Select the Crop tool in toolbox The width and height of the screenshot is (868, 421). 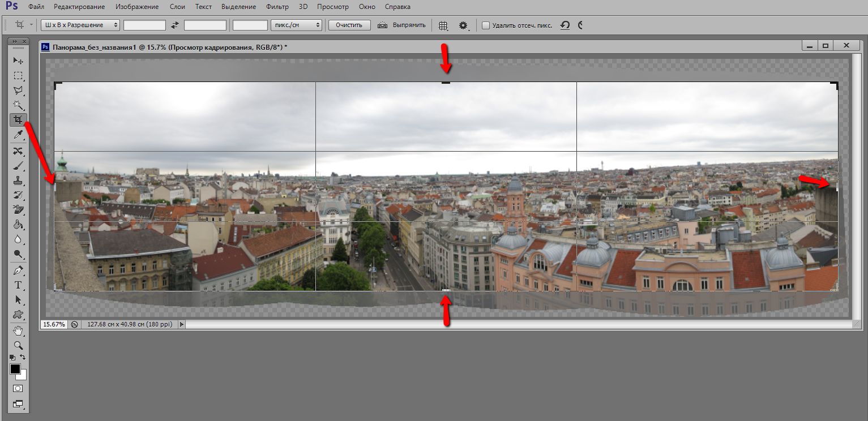(x=18, y=119)
